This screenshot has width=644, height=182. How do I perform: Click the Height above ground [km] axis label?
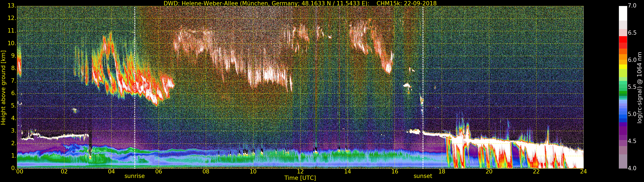click(x=3, y=87)
